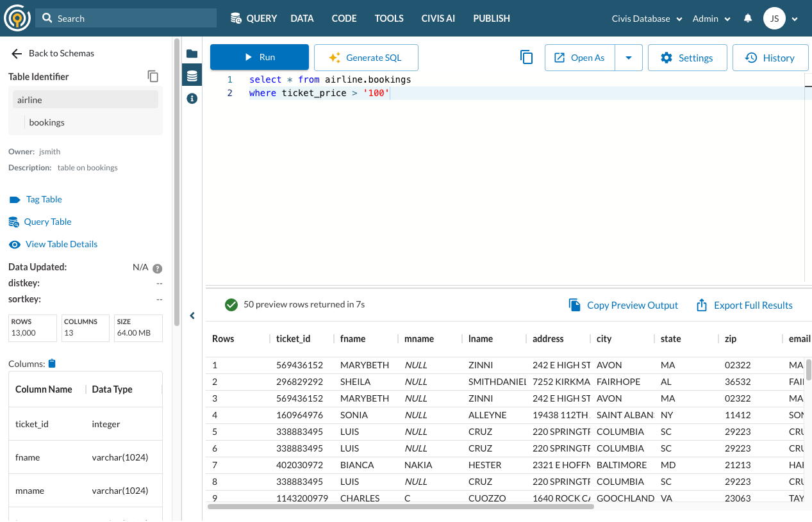Click the Data Type header in sidebar
This screenshot has width=812, height=522.
coord(112,389)
